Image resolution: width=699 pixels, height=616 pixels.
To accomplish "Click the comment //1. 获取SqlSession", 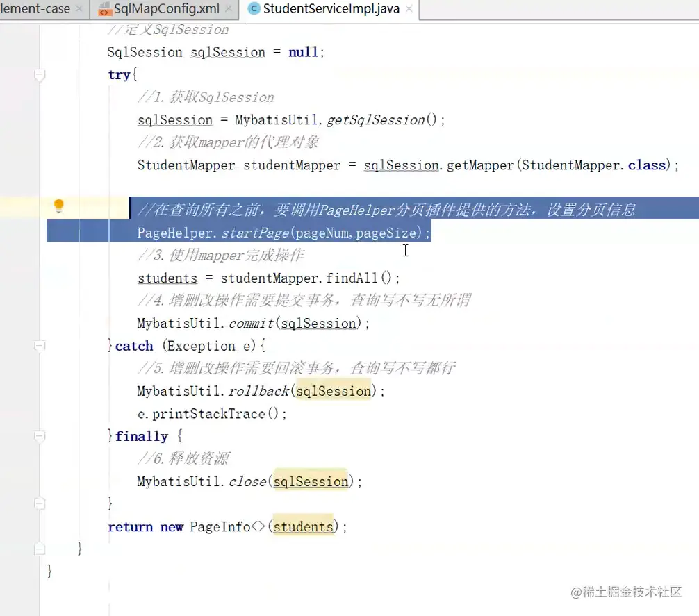I will tap(206, 97).
